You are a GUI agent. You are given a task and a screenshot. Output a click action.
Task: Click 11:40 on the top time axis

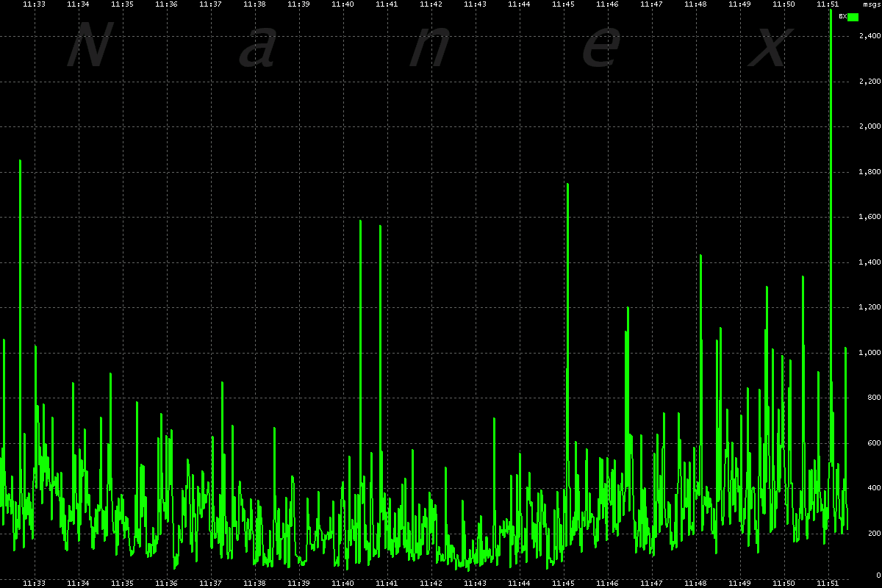(343, 4)
